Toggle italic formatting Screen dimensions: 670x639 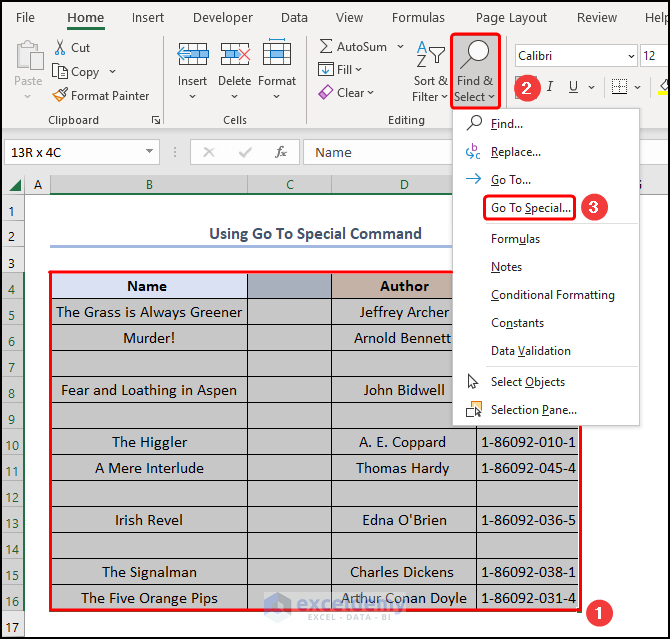pyautogui.click(x=550, y=87)
